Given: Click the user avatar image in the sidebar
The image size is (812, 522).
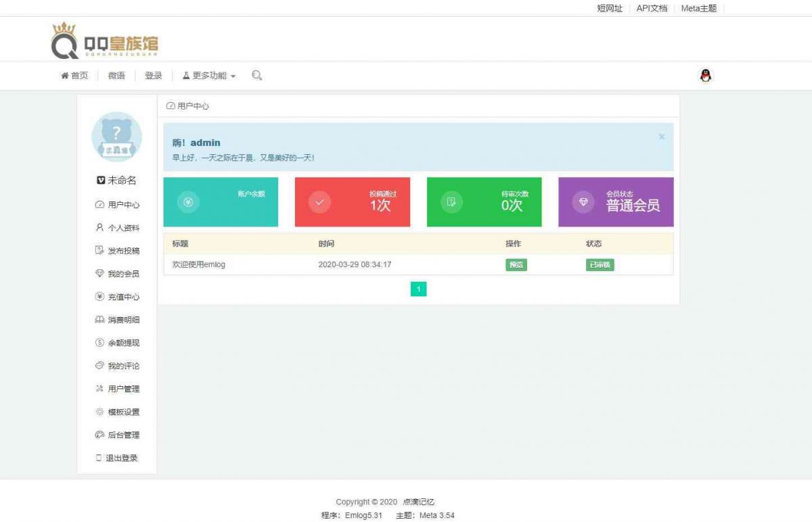Looking at the screenshot, I should click(116, 137).
